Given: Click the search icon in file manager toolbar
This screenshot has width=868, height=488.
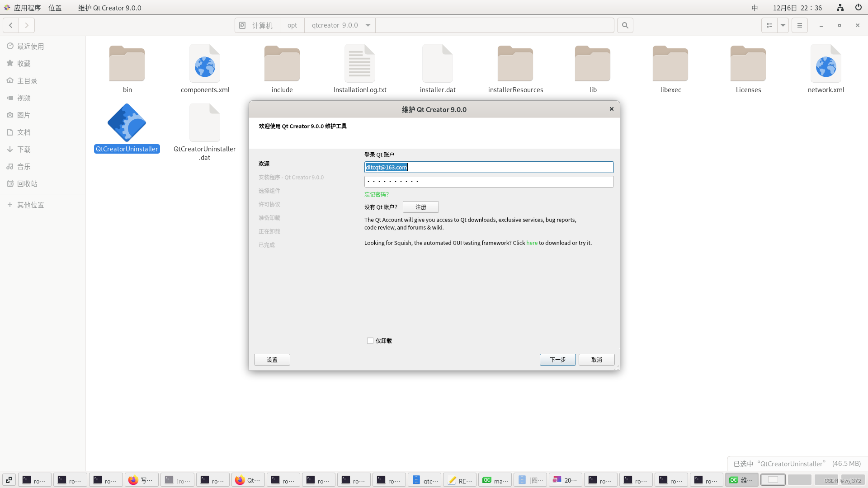Looking at the screenshot, I should (x=625, y=25).
